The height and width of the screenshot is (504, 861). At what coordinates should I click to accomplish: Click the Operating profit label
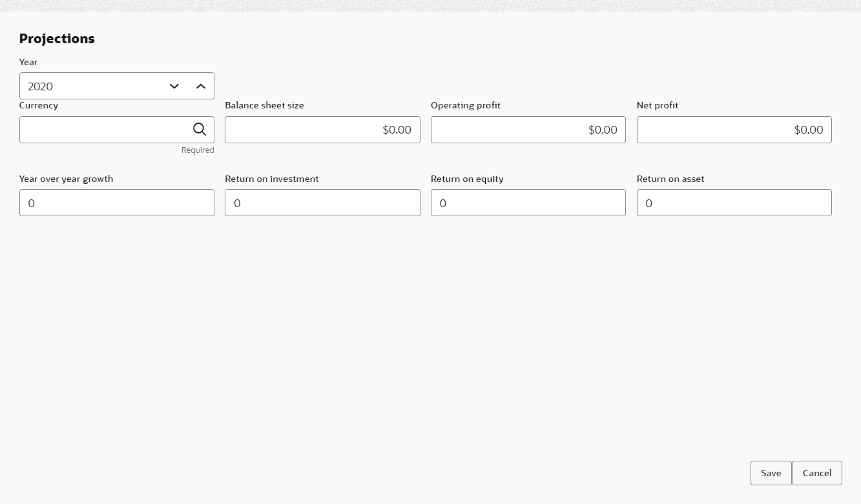coord(466,105)
